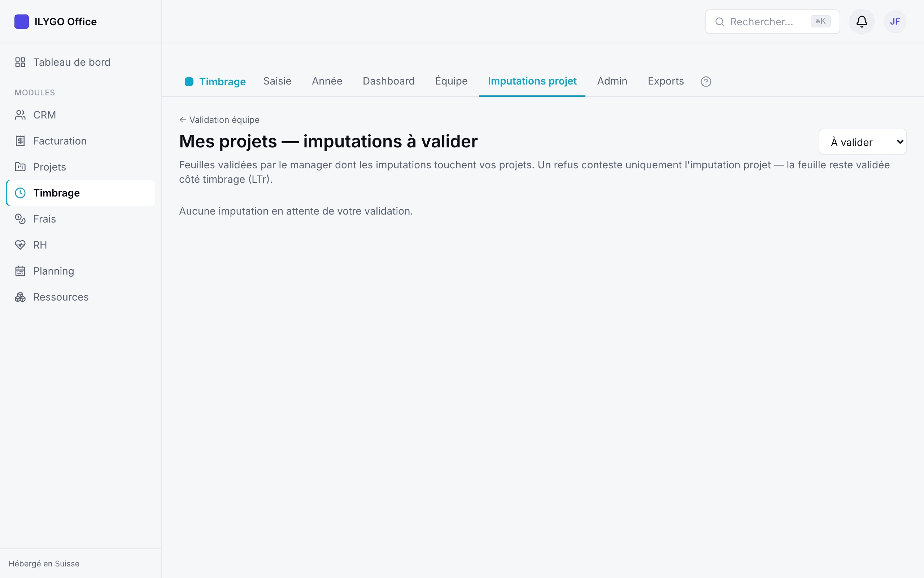This screenshot has height=578, width=924.
Task: Click the Feuilles validées par le manager description
Action: click(535, 172)
